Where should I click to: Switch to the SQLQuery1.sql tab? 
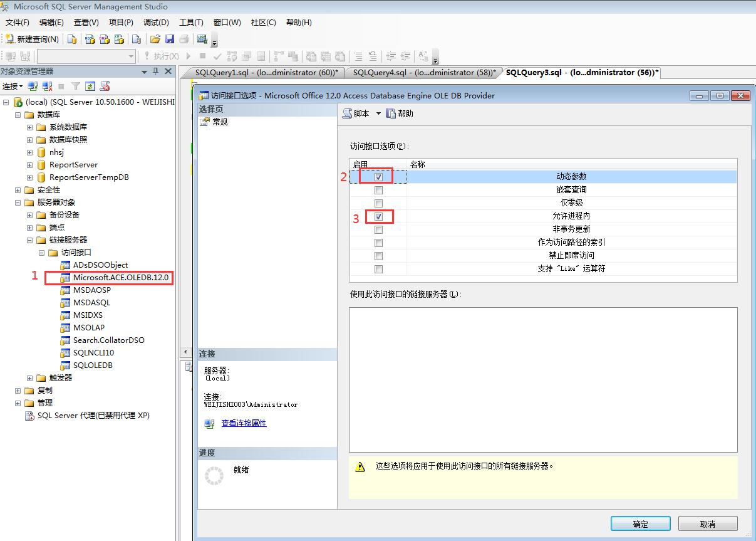tap(266, 73)
